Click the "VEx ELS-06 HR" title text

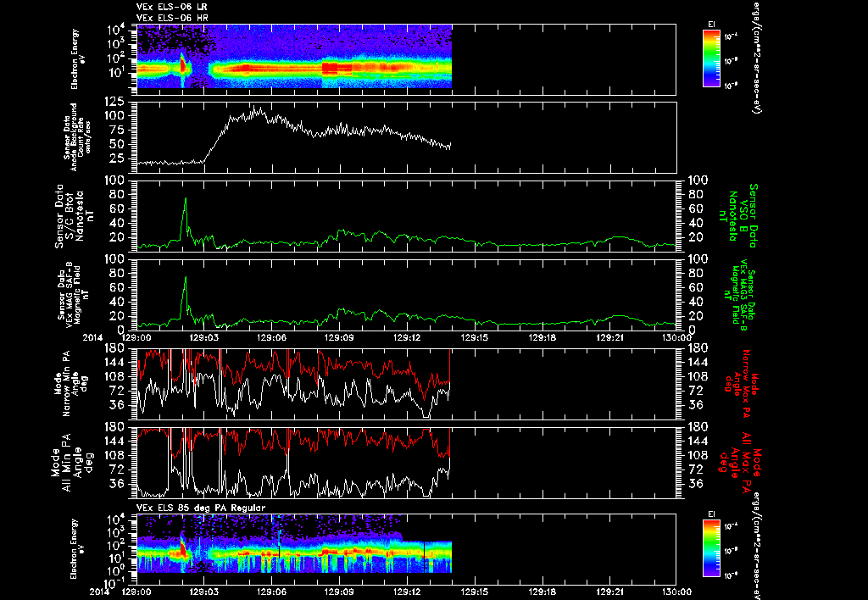[171, 18]
